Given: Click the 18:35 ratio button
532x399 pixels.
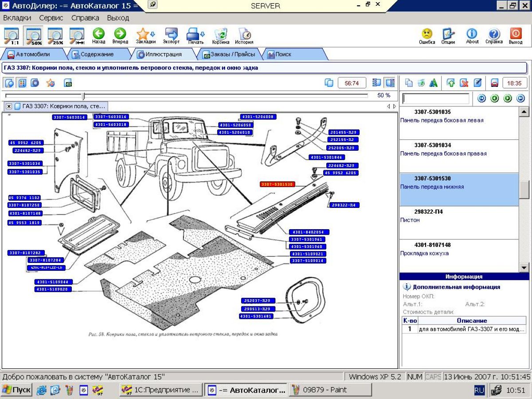Looking at the screenshot, I should click(x=514, y=83).
